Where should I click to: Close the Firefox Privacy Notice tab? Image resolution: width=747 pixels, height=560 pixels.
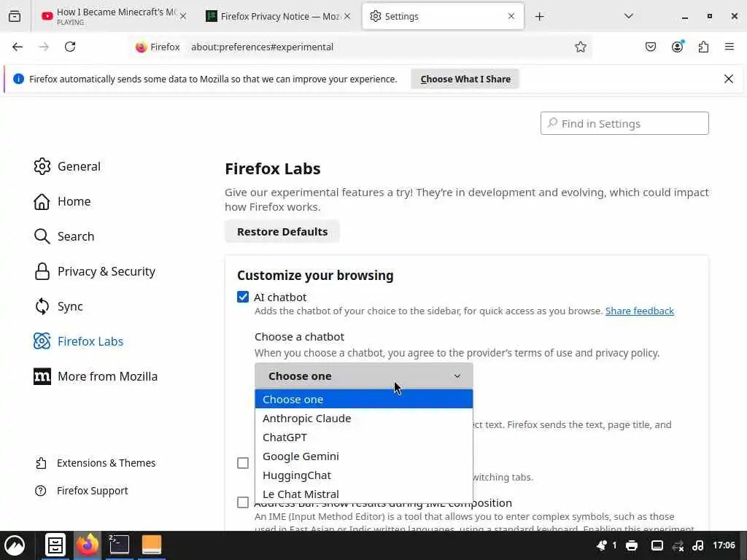[x=347, y=17]
